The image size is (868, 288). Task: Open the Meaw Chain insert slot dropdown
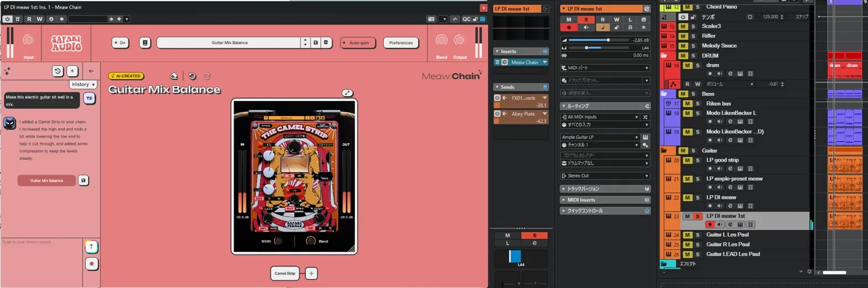click(x=545, y=62)
